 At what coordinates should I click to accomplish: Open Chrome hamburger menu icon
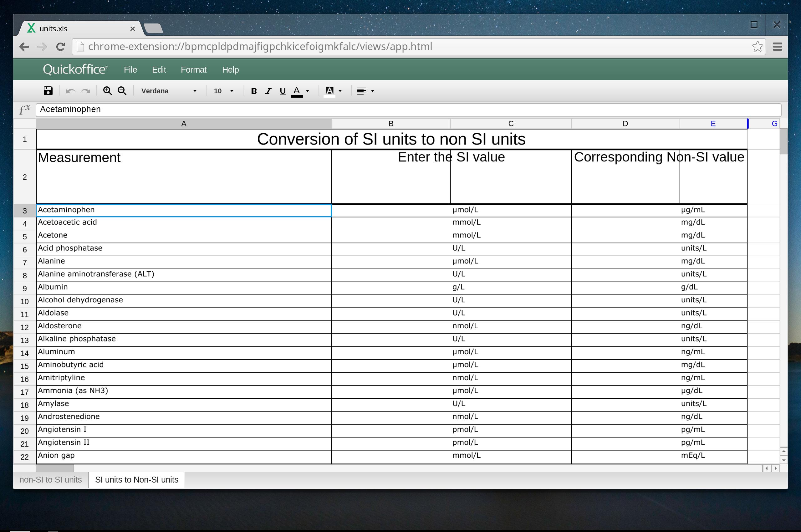coord(777,47)
